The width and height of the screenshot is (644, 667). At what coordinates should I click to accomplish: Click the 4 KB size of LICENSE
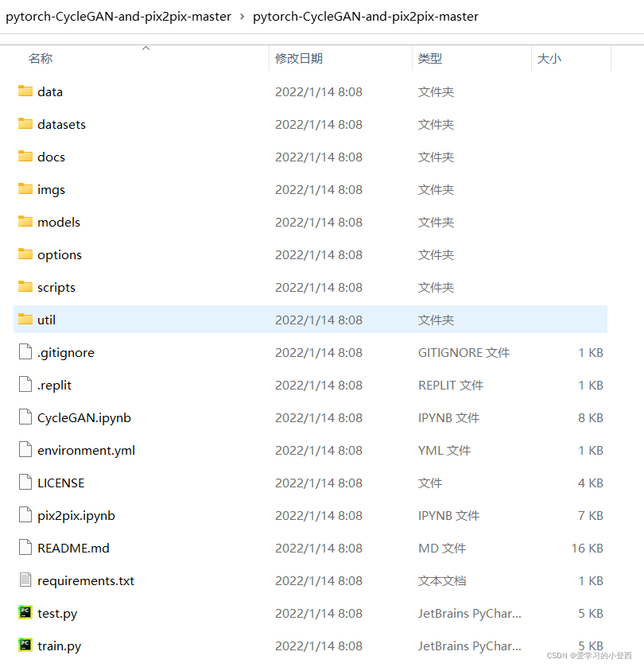[591, 483]
